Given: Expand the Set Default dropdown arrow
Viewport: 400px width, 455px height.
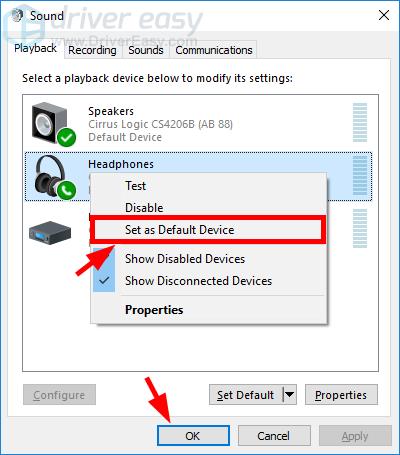Looking at the screenshot, I should click(x=289, y=395).
